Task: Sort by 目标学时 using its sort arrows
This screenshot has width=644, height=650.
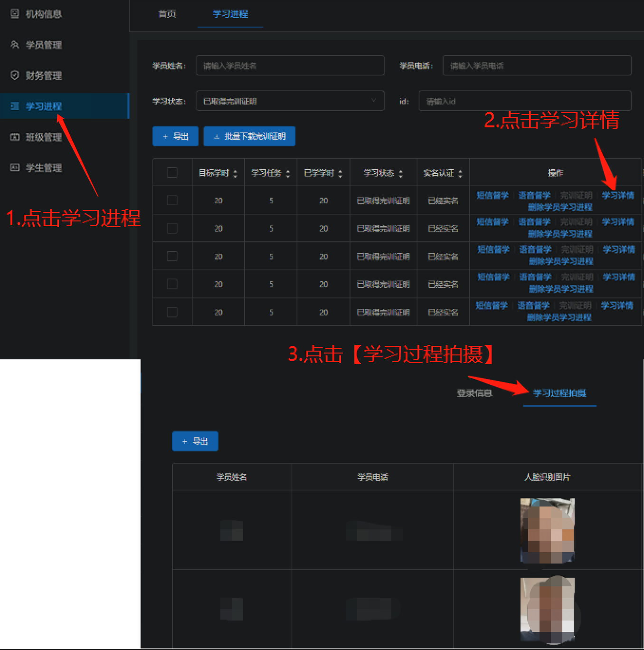Action: (235, 174)
